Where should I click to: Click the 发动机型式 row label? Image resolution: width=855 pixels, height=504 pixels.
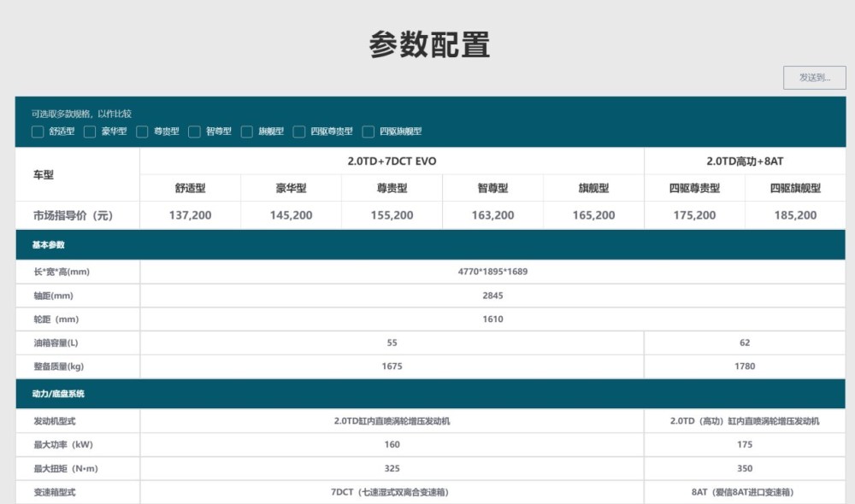(x=55, y=421)
